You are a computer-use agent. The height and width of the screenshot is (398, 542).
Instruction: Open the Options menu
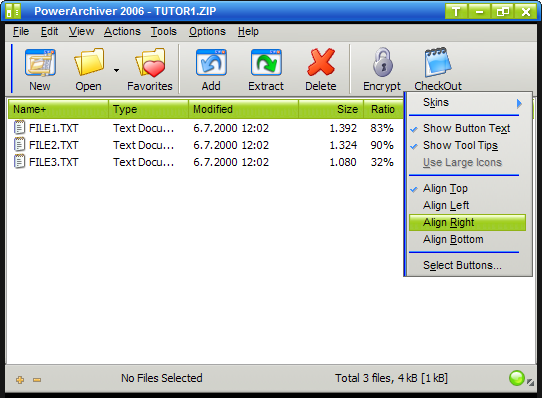point(207,31)
